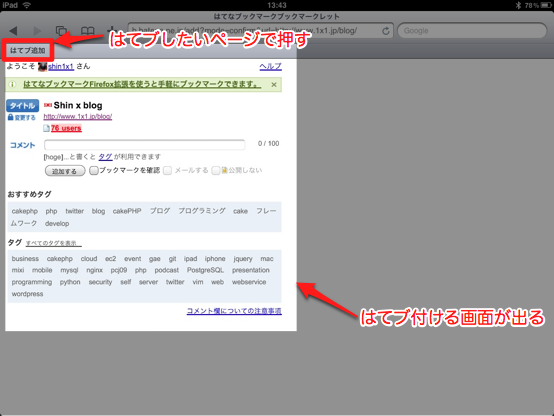This screenshot has width=554, height=416.
Task: Focus the コメント comment input field
Action: point(145,145)
